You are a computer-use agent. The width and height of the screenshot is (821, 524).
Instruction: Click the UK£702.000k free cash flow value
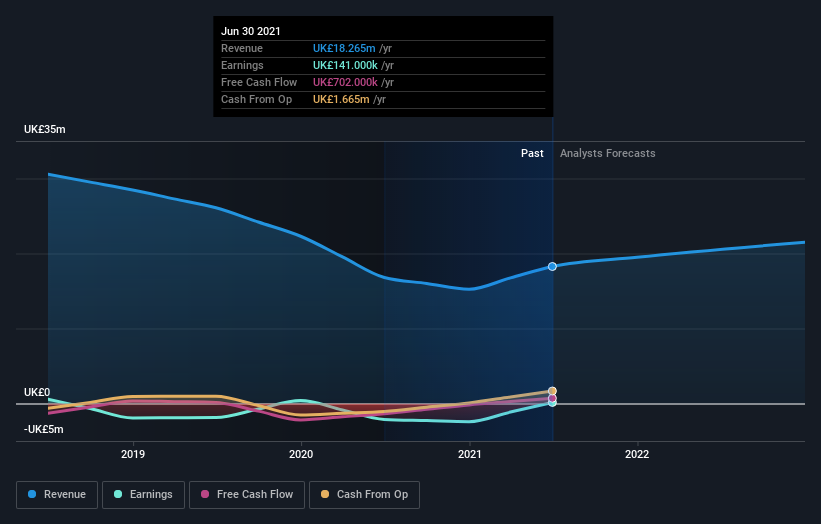click(345, 82)
